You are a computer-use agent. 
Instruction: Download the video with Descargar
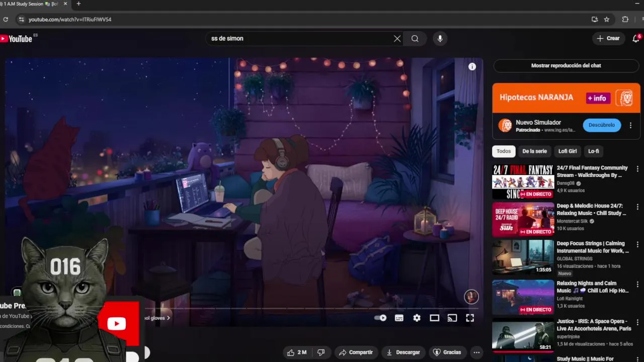click(403, 352)
